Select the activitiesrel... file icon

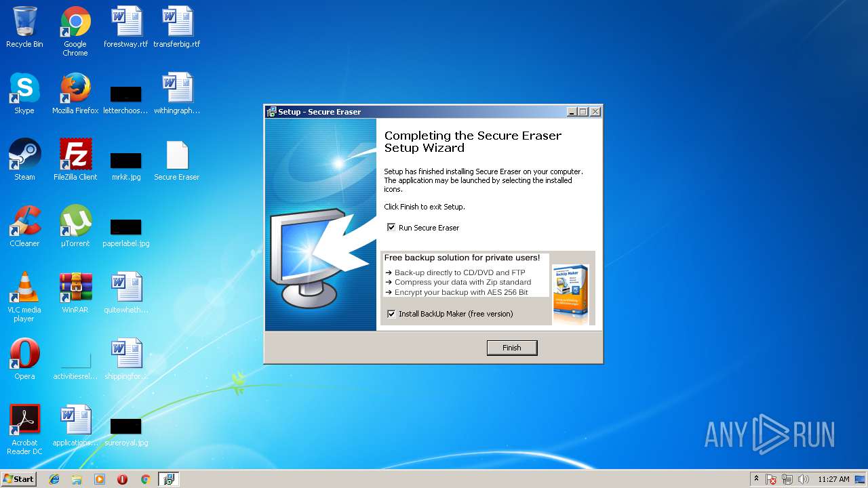click(75, 365)
